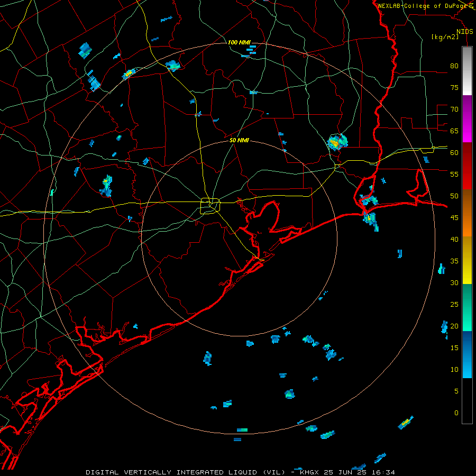Click the 50 value on color scale
Viewport: 476px width, 476px height.
[x=454, y=196]
